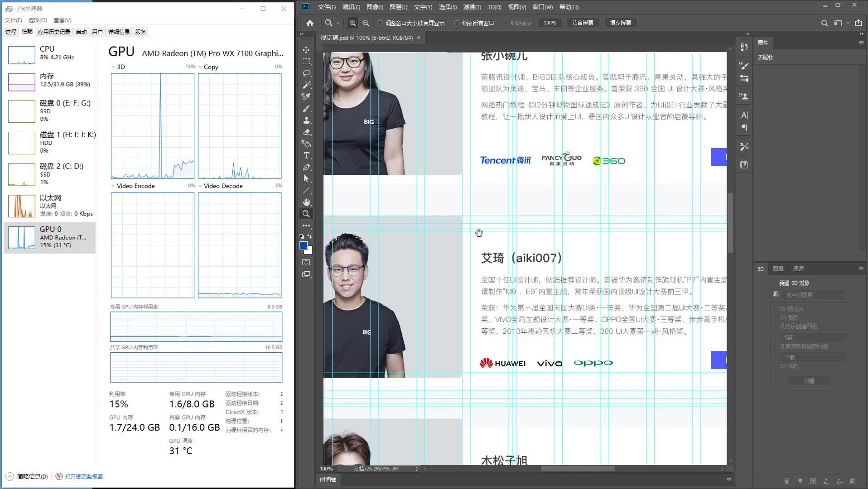The image size is (868, 489).
Task: Click the 适合屏幕 button
Action: (x=583, y=23)
